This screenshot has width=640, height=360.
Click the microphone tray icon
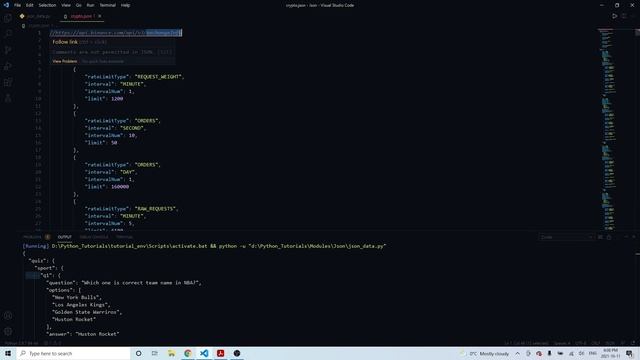tap(549, 353)
